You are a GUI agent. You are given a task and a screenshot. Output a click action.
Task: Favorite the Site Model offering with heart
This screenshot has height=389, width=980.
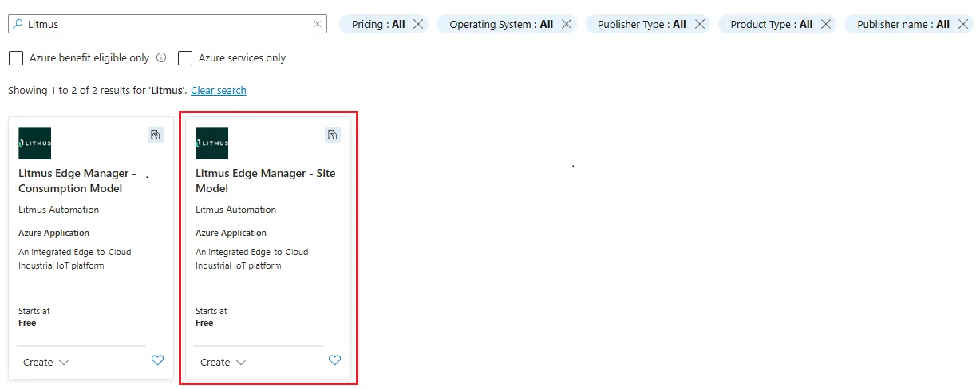(x=334, y=360)
